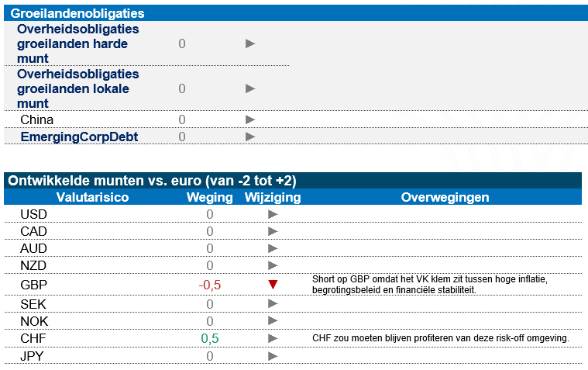588x370 pixels.
Task: Click the arrow beside China
Action: pos(250,119)
